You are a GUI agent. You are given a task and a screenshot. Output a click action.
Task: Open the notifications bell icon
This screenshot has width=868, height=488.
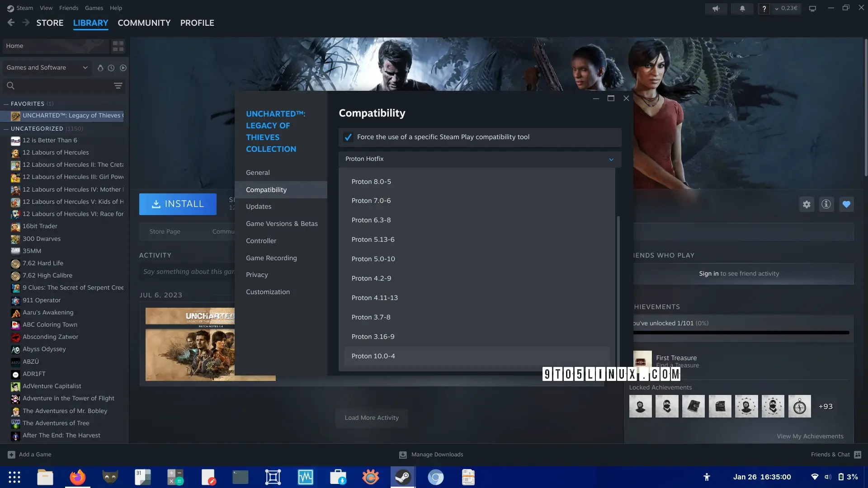pyautogui.click(x=742, y=9)
